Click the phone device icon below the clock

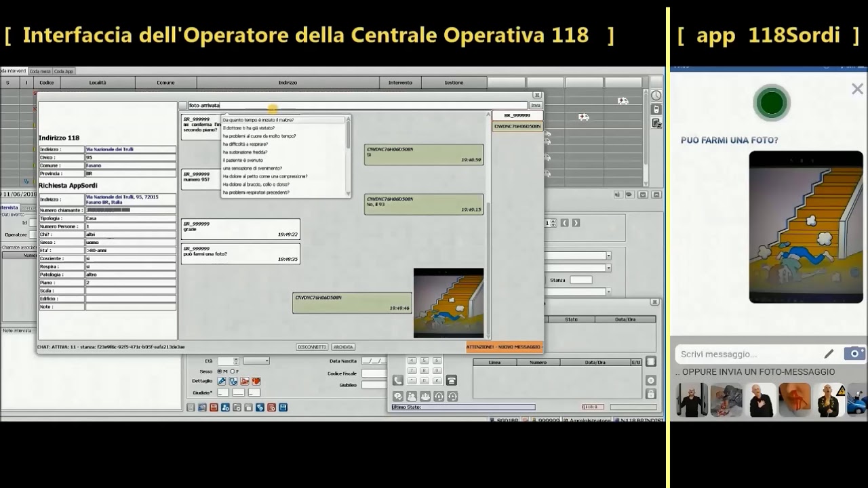click(656, 110)
